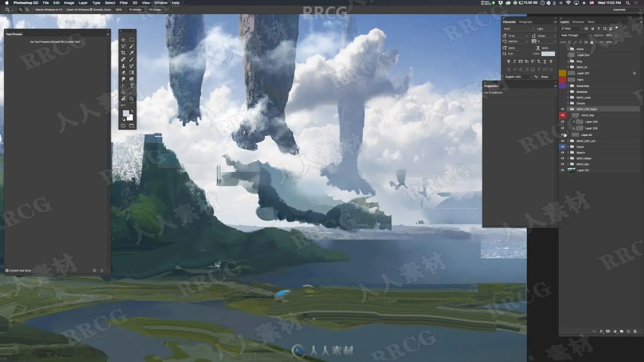Open the Light font style dropdown
Viewport: 644px width, 362px height.
coord(546,29)
